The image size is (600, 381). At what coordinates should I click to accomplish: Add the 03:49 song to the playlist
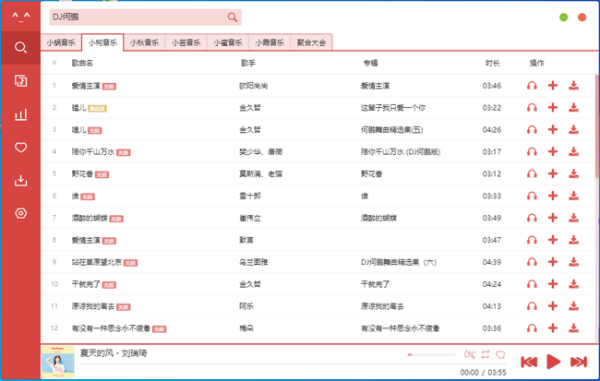point(553,218)
